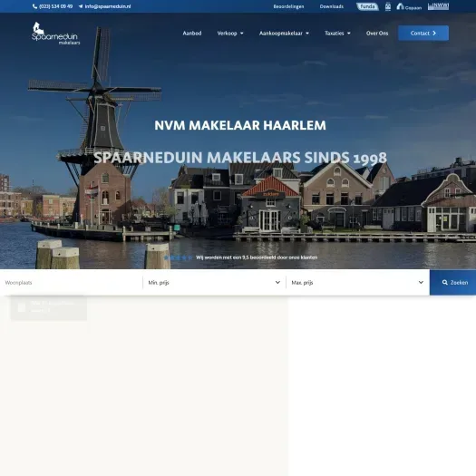476x476 pixels.
Task: Click the Spaarneduin makelaars logo
Action: (x=56, y=34)
